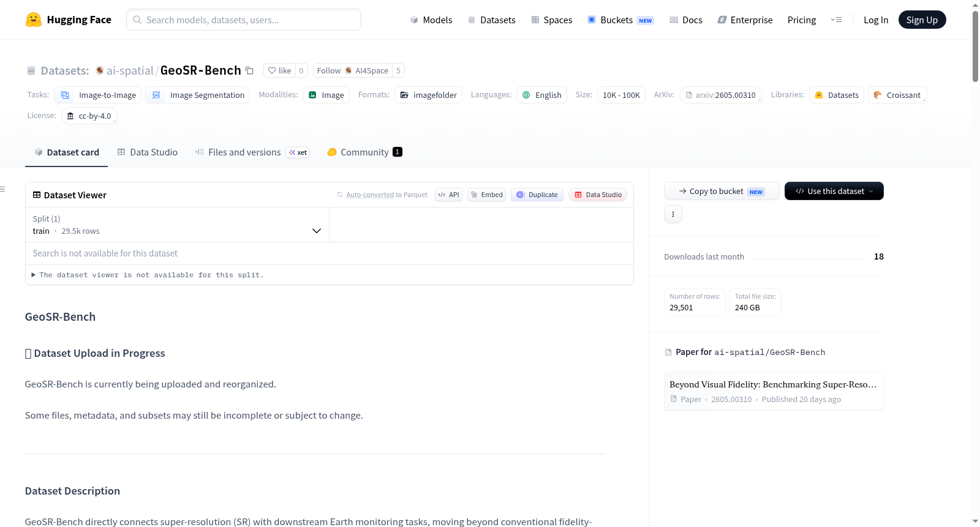Viewport: 980px width, 527px height.
Task: Click the Datasets library tag
Action: [837, 95]
